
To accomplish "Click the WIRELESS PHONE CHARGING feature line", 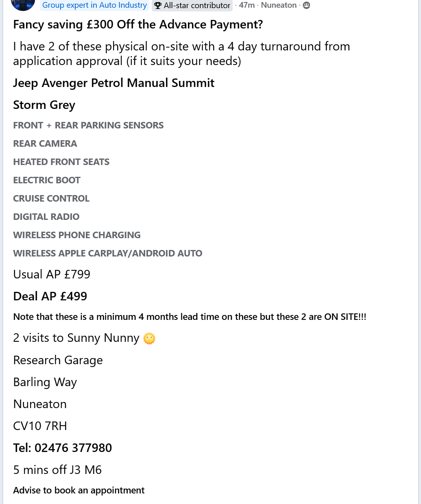I will click(76, 235).
